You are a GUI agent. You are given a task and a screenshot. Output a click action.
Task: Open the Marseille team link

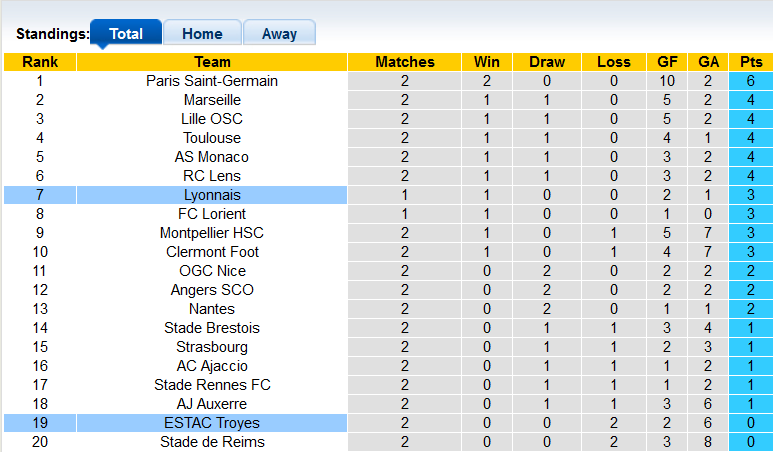click(212, 100)
